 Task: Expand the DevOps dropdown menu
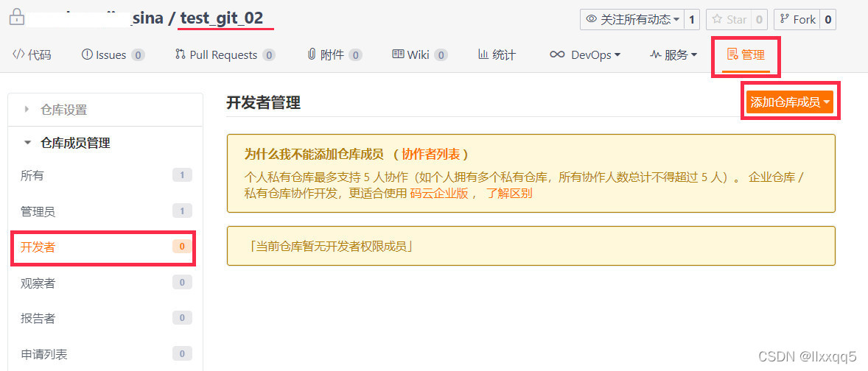[584, 54]
